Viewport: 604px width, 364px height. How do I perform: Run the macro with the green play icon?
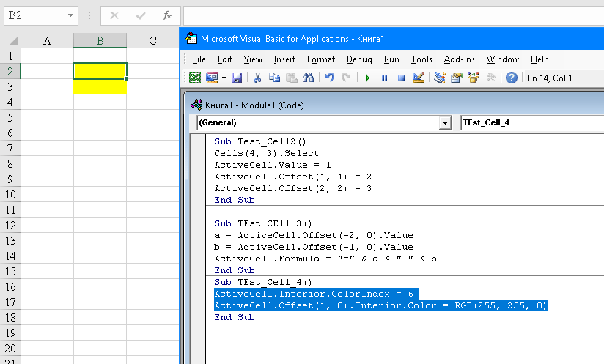[x=367, y=78]
